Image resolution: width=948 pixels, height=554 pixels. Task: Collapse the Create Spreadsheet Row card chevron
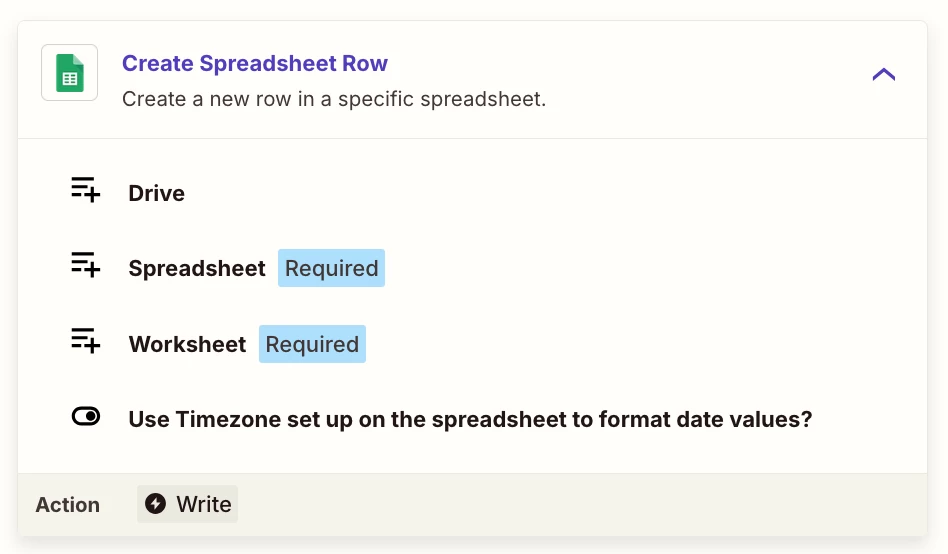tap(883, 74)
